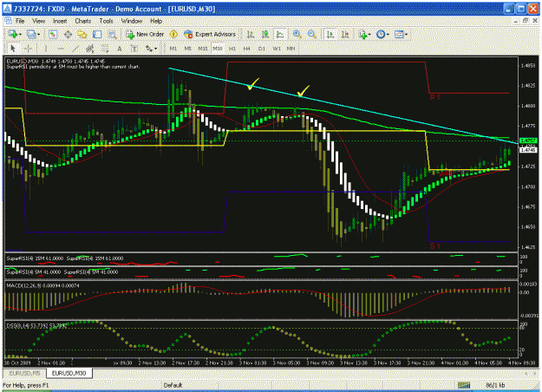Switch timeframe to H4
The height and width of the screenshot is (392, 542).
[246, 49]
